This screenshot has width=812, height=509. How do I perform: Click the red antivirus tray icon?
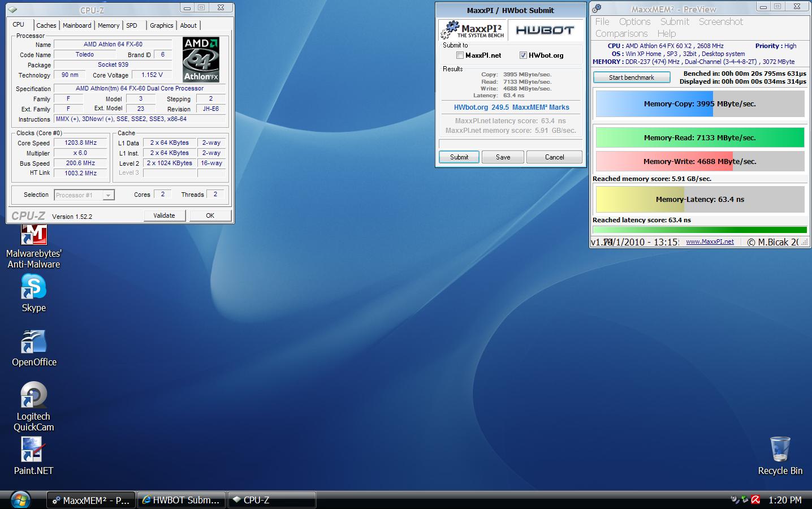[757, 500]
